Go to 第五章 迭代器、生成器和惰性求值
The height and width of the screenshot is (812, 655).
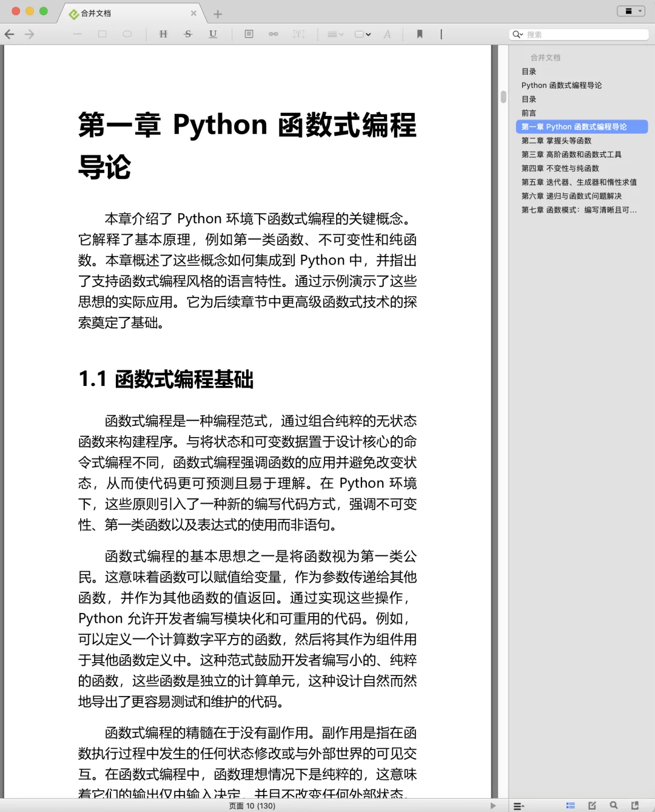579,182
